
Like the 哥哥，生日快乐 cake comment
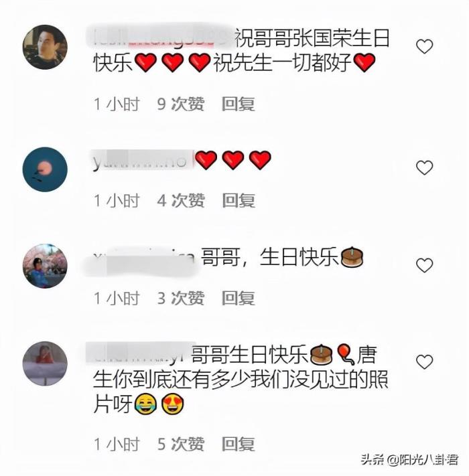[424, 265]
